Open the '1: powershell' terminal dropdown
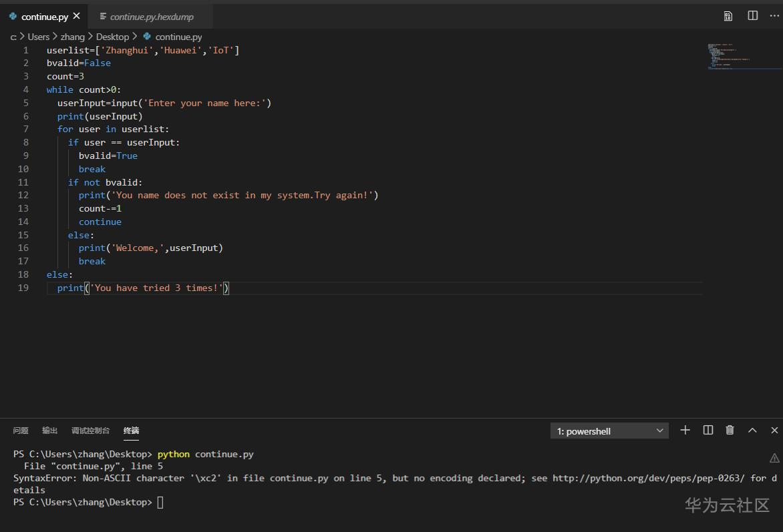Viewport: 783px width, 532px height. tap(609, 431)
